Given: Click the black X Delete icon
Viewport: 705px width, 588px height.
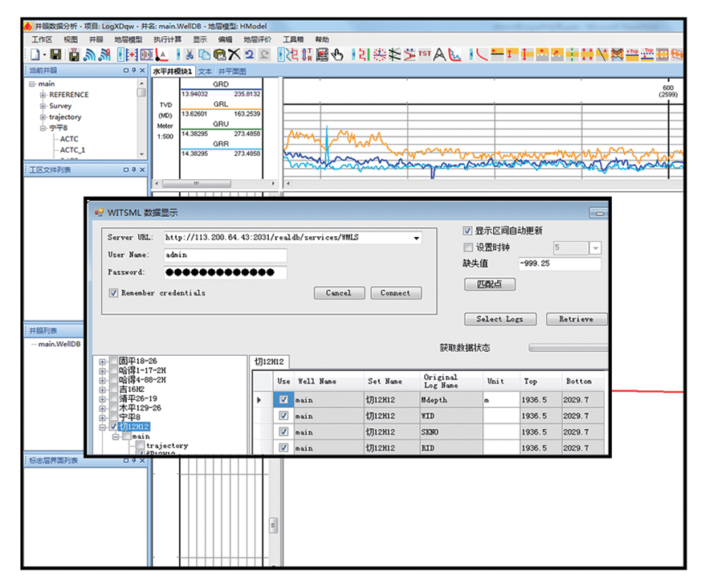Looking at the screenshot, I should point(234,55).
